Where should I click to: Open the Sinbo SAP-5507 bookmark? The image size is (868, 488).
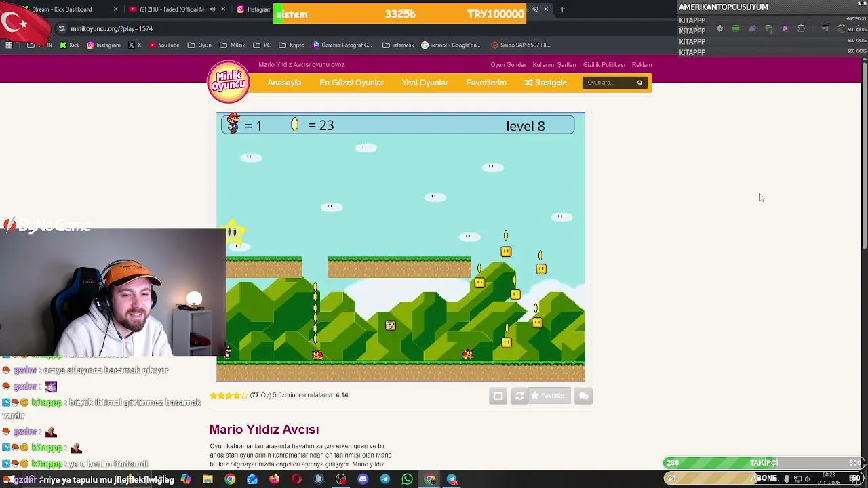coord(521,45)
